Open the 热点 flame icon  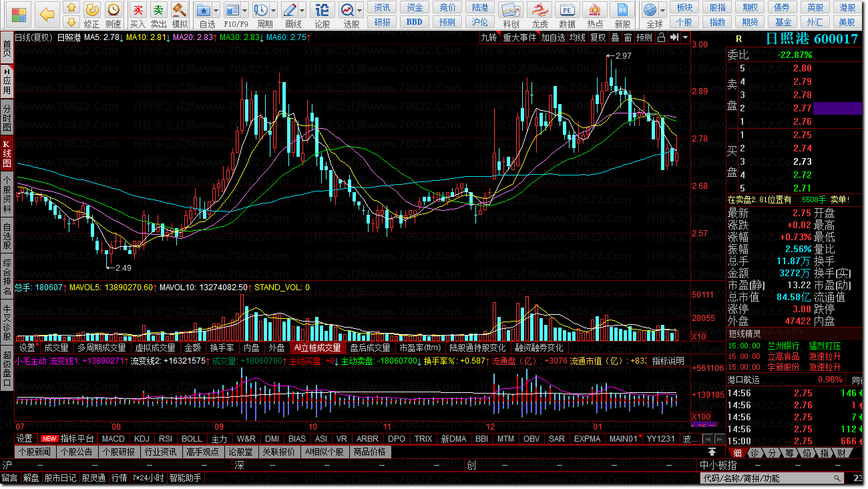point(595,10)
